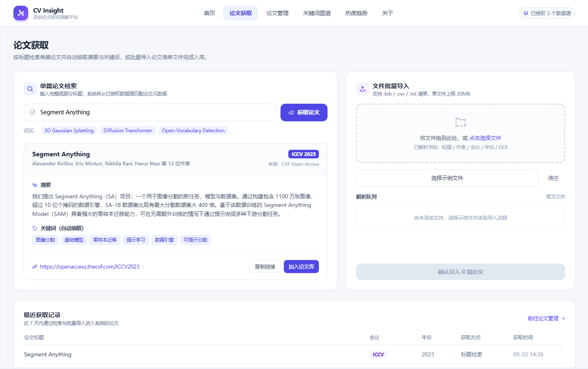Viewport: 588px width, 369px height.
Task: Switch to the 论文管理 tab
Action: click(277, 13)
